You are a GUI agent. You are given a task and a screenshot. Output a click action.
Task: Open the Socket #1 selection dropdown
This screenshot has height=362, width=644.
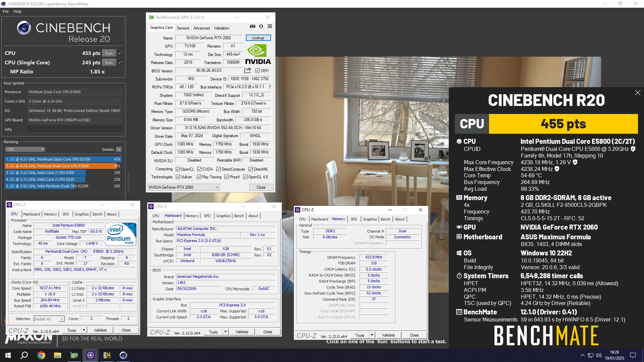[x=49, y=319]
